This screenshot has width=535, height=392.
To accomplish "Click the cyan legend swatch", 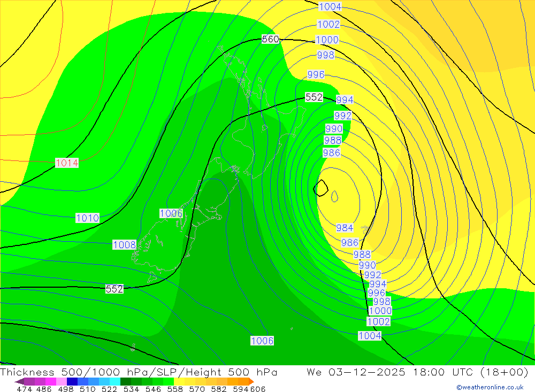I will click(x=115, y=381).
